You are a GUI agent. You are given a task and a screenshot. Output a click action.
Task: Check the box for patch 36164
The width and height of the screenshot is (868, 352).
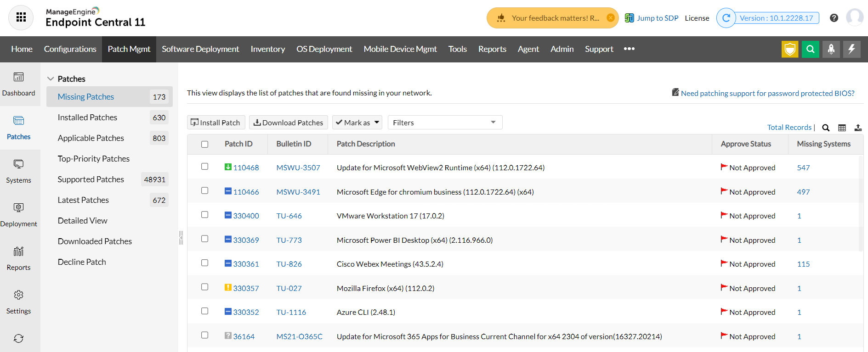coord(205,335)
